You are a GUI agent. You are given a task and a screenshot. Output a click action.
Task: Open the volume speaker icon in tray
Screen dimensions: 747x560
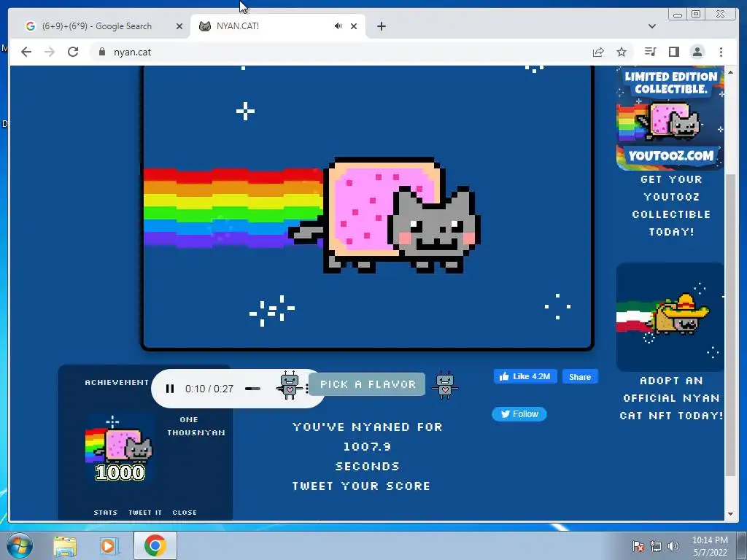[673, 546]
